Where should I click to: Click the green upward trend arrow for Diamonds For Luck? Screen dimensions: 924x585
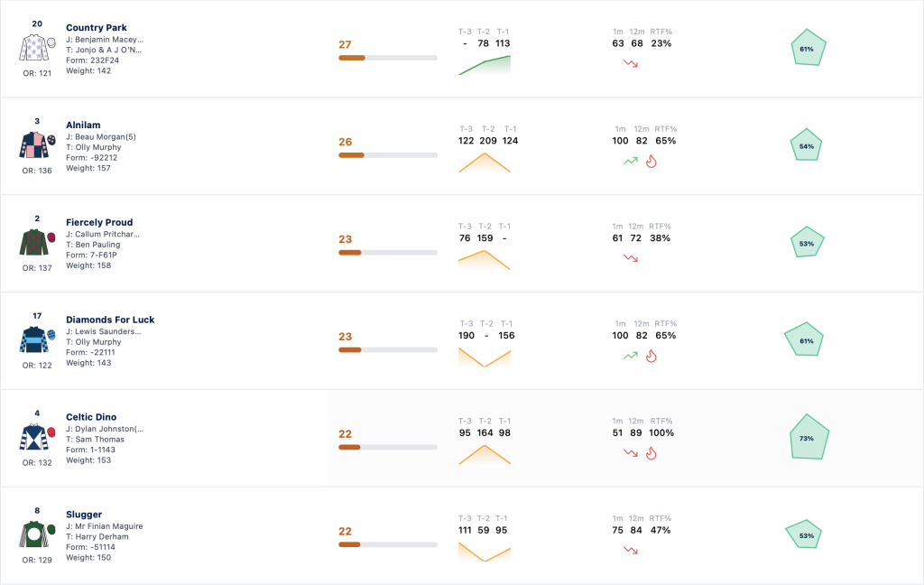click(x=631, y=356)
